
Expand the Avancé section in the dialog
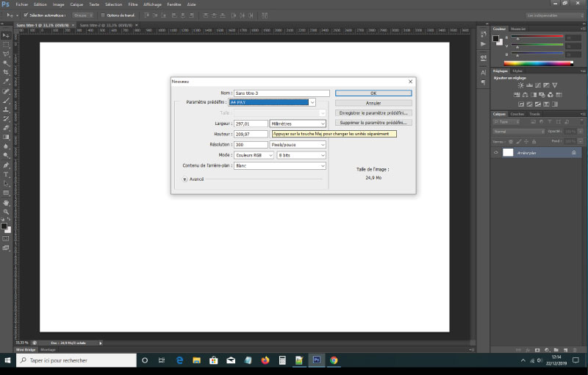(x=185, y=179)
